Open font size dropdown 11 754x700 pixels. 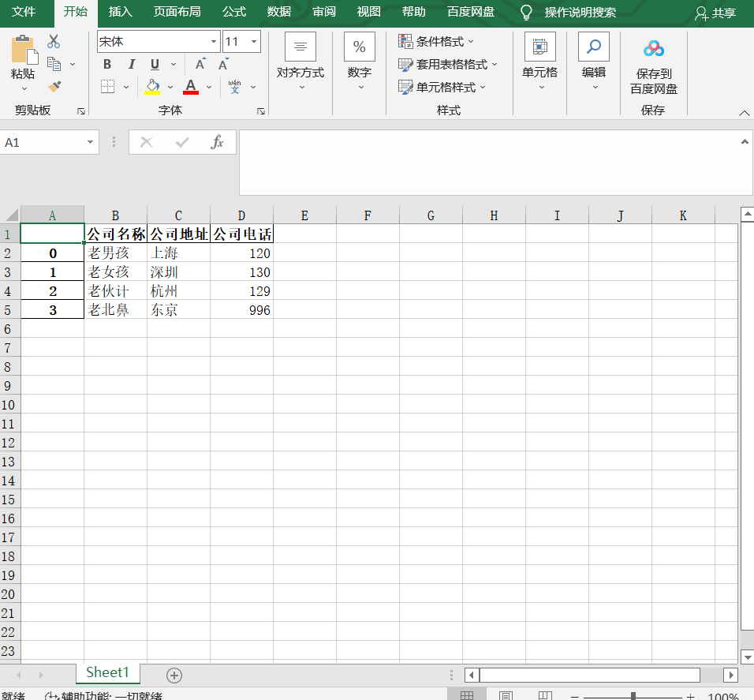(x=254, y=42)
